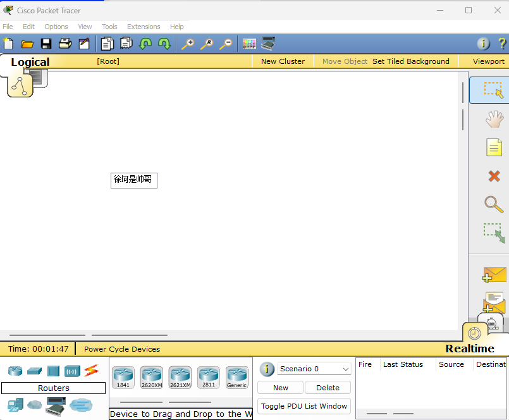Viewport: 509px width, 420px height.
Task: Click the [Root] navigation label
Action: coord(108,61)
